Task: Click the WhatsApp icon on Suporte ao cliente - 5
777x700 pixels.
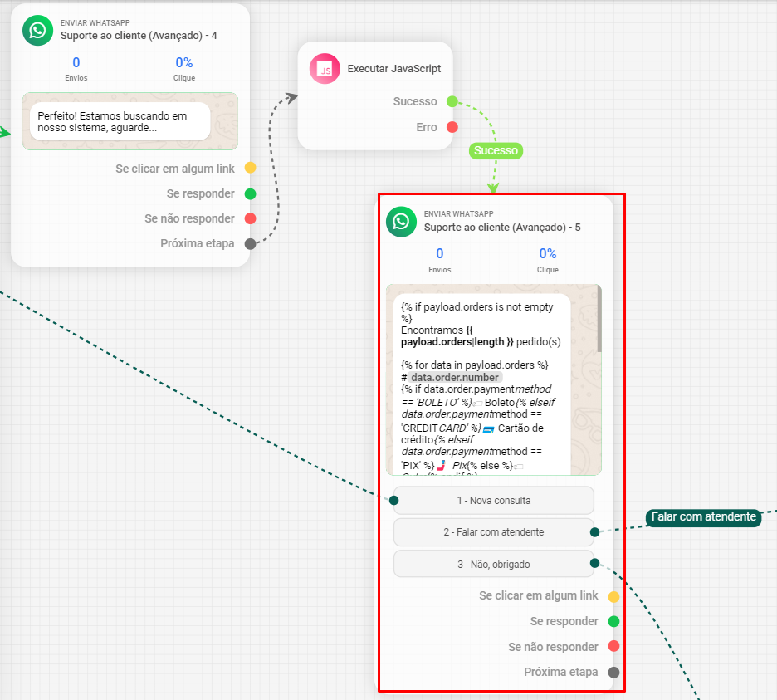Action: click(x=403, y=222)
